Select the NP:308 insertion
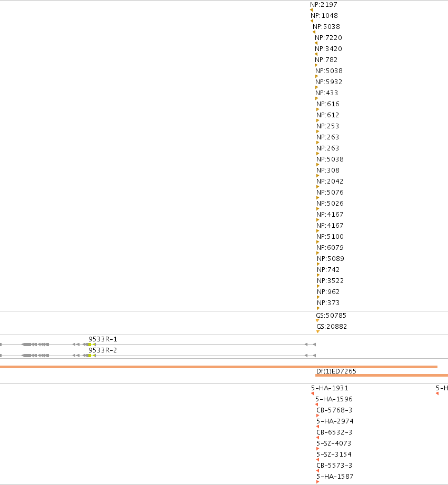 (x=328, y=170)
